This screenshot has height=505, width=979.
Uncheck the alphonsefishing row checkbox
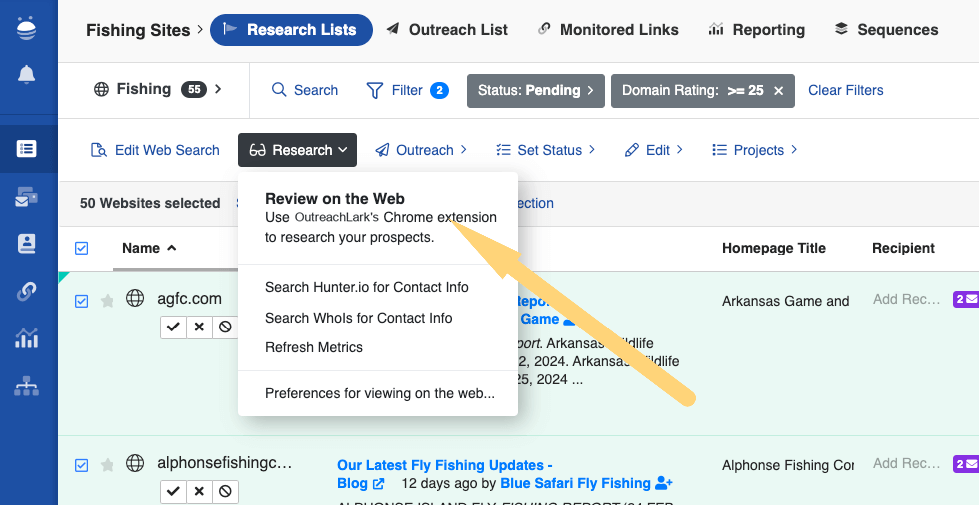click(x=81, y=465)
